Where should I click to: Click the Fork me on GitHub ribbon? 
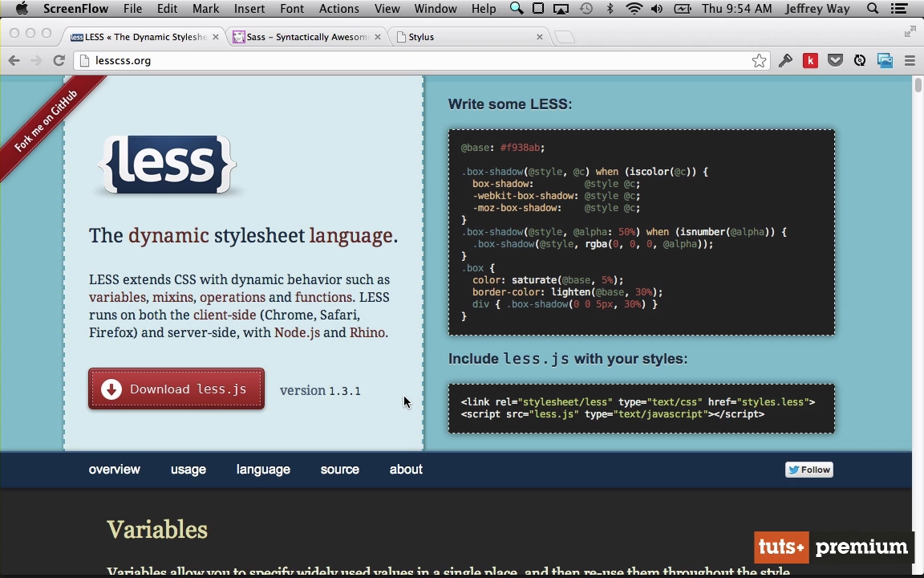[46, 121]
